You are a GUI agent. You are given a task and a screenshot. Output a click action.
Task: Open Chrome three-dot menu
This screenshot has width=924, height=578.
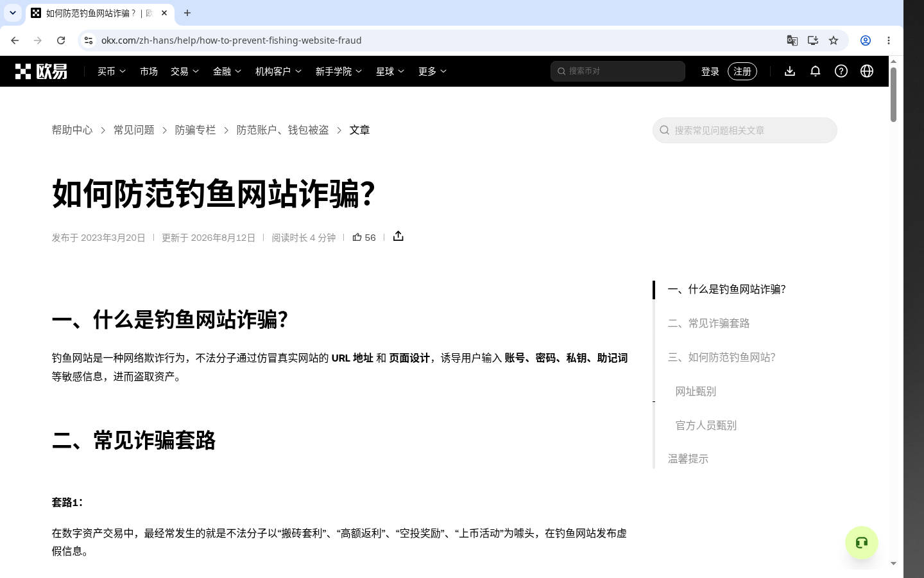(x=889, y=40)
